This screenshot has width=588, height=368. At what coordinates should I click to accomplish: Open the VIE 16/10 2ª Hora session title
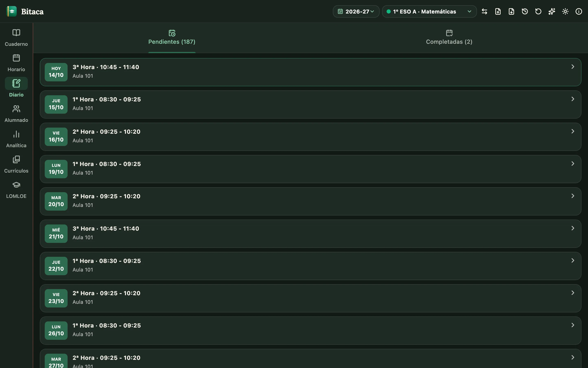tap(106, 132)
